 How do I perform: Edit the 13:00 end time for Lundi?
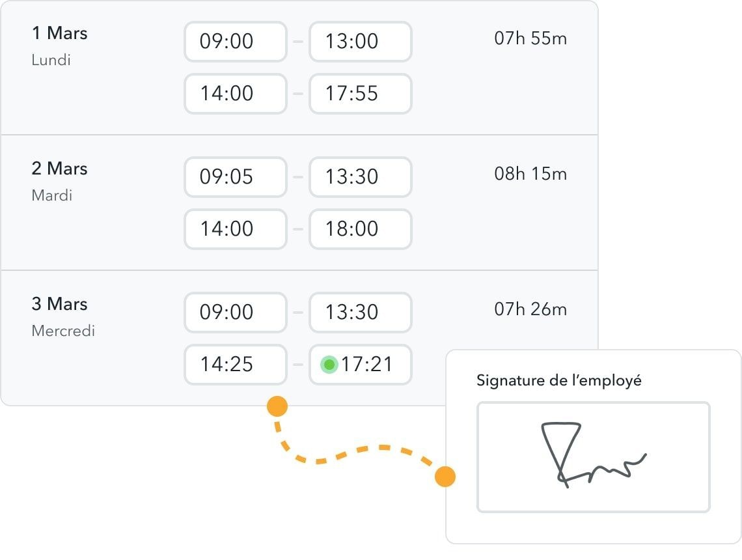(x=360, y=42)
